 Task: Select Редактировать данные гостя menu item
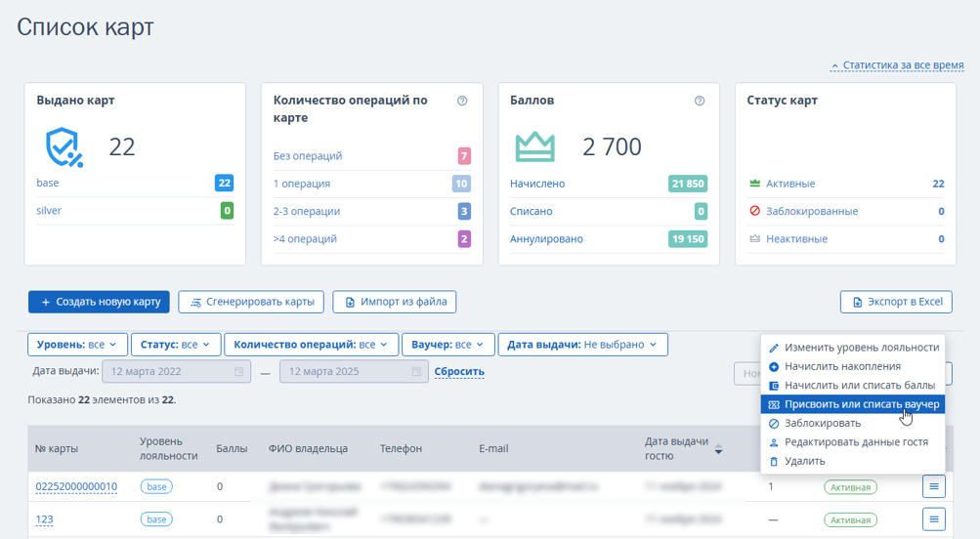854,442
